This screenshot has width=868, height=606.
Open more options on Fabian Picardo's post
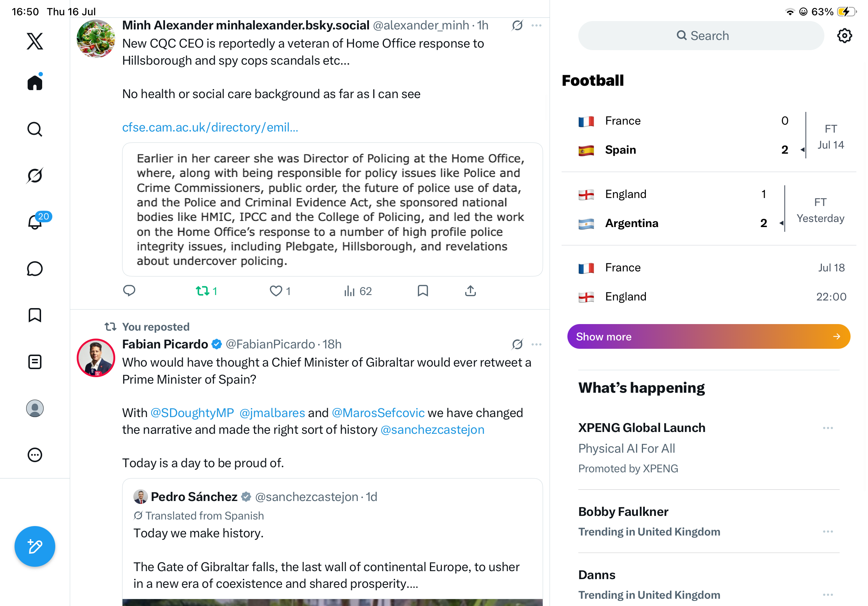click(x=536, y=344)
